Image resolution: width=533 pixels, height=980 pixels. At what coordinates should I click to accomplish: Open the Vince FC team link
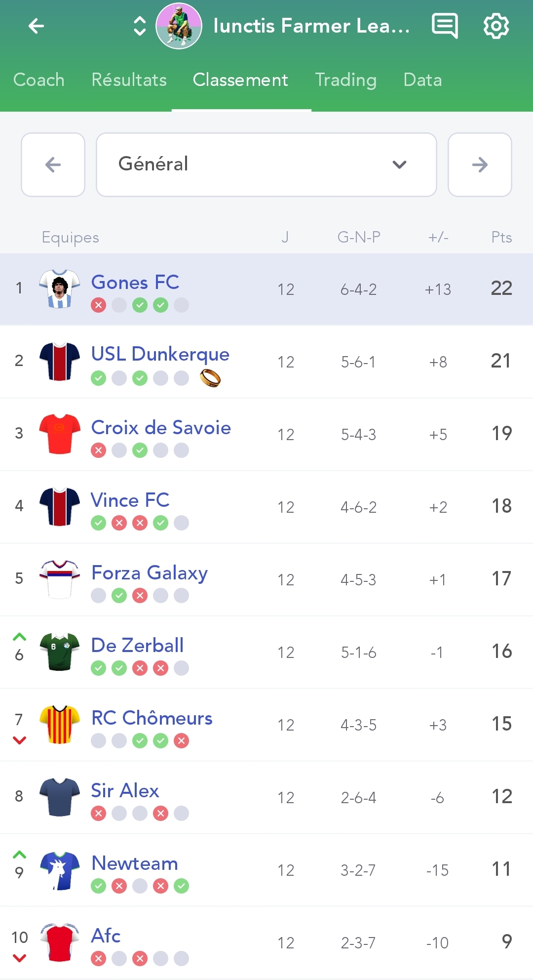(130, 500)
